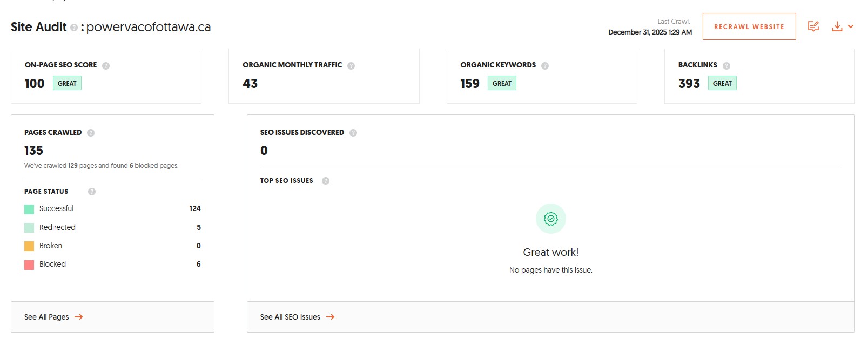Click help icon beside Top SEO Issues

326,181
